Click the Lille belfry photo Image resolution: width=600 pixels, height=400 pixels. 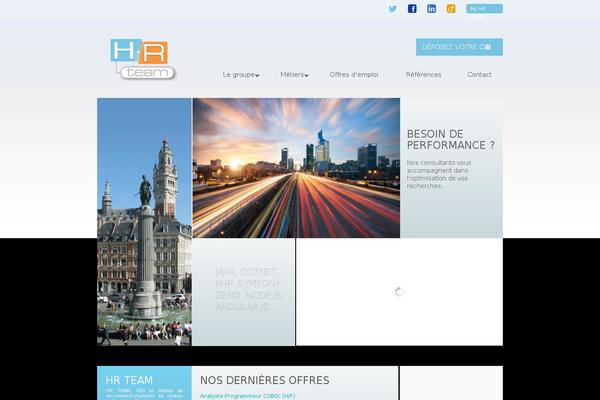(x=144, y=222)
